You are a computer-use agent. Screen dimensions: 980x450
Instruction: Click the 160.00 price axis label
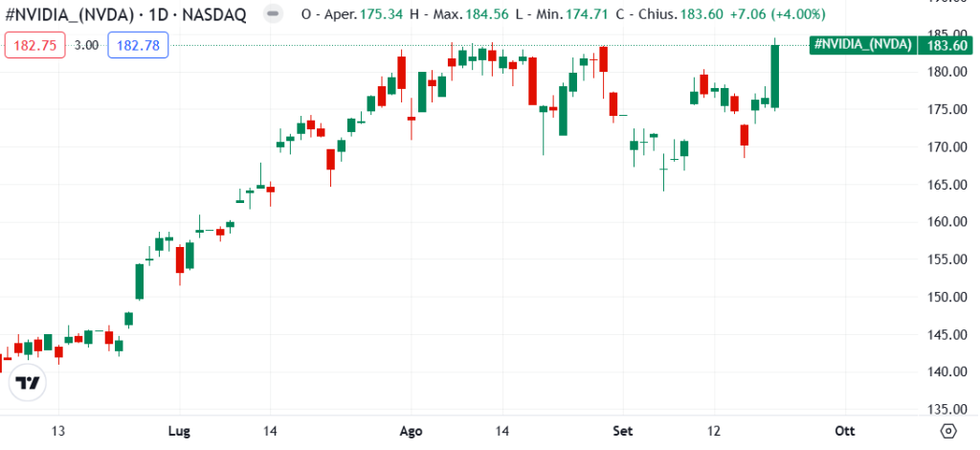[947, 222]
